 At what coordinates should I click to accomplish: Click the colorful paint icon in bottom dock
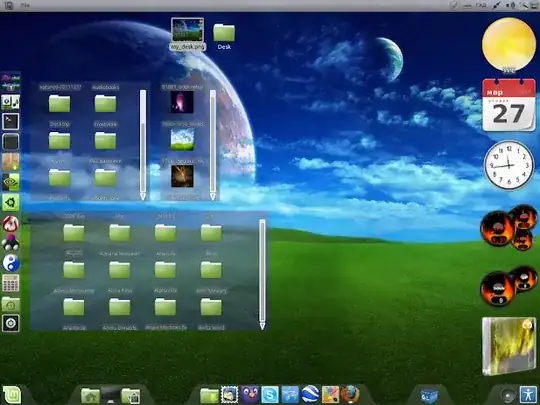point(330,395)
